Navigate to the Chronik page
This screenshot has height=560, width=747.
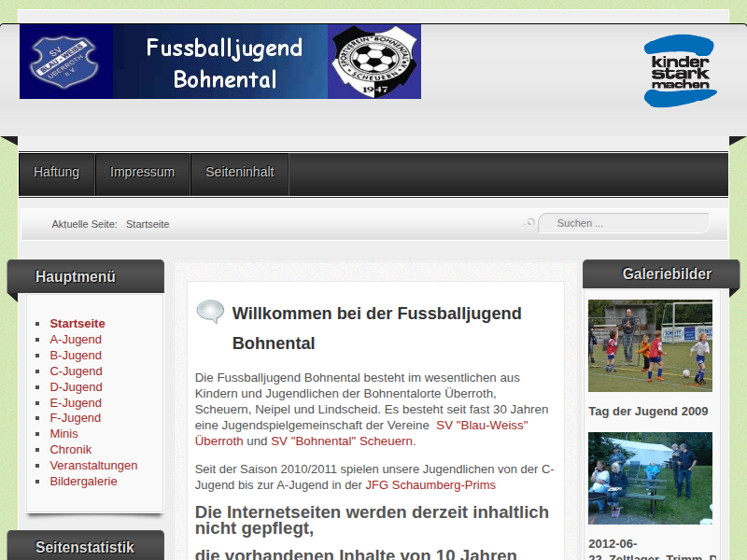tap(71, 450)
